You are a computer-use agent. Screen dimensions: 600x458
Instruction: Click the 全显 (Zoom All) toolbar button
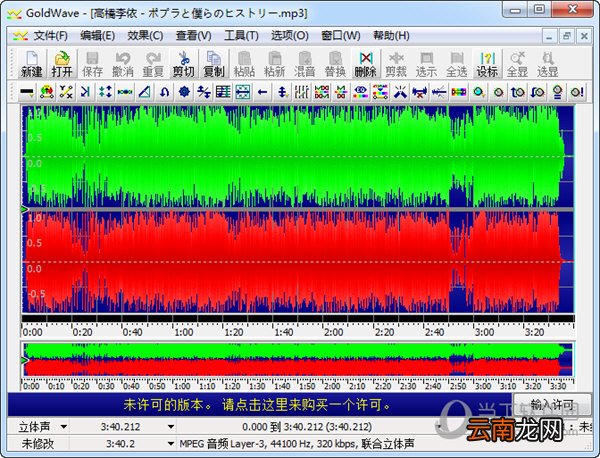tap(517, 64)
